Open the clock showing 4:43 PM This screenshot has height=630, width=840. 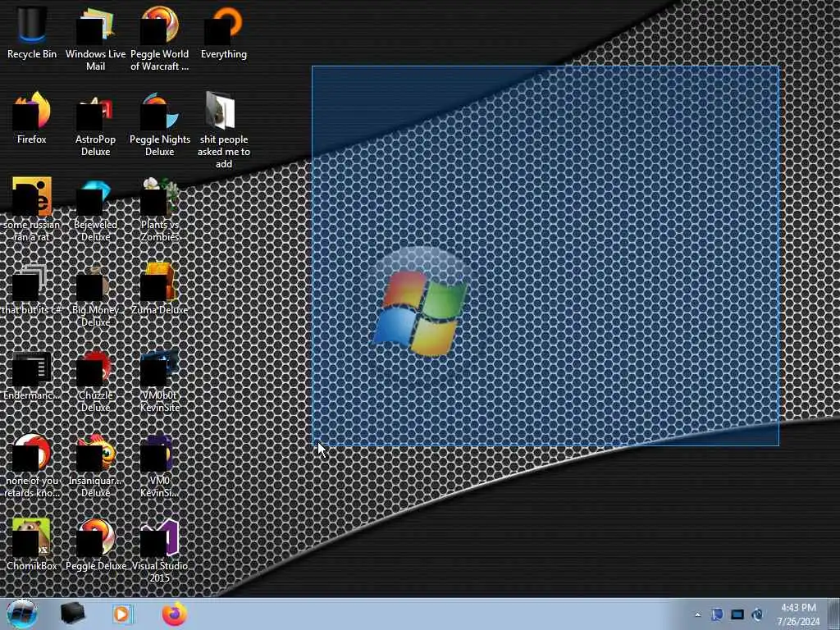(799, 614)
